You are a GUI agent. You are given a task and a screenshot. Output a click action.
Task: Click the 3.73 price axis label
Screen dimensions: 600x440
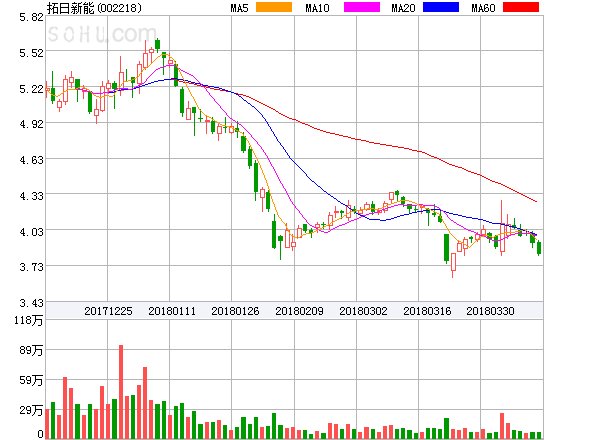[31, 267]
